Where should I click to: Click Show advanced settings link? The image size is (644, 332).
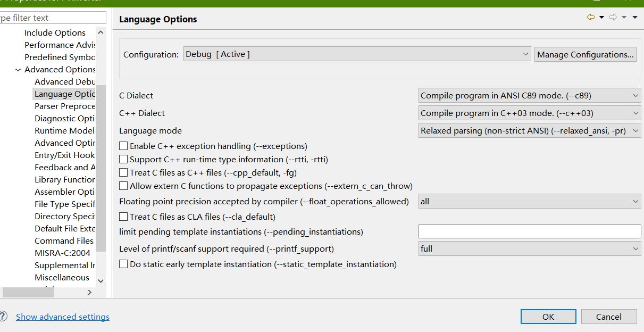(63, 317)
